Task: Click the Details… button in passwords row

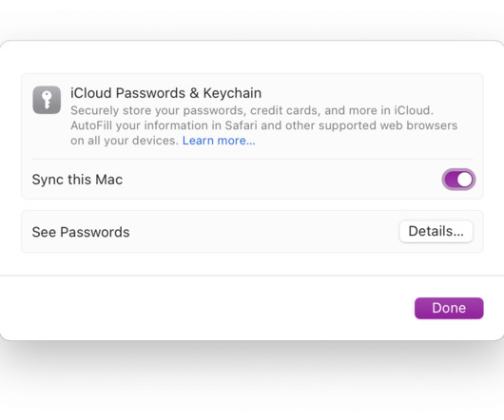Action: coord(436,232)
